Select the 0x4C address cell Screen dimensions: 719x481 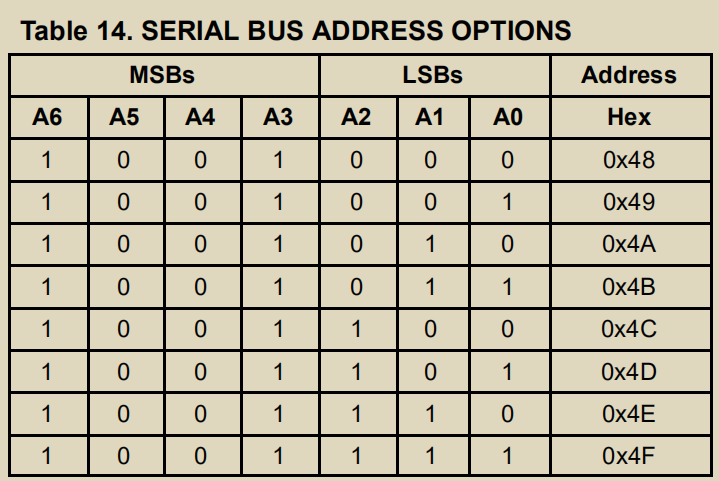(x=631, y=330)
